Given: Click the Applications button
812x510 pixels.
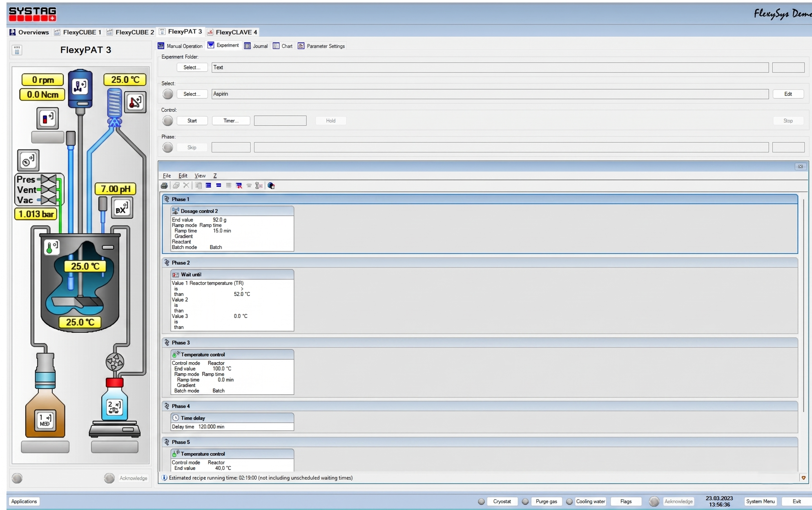Looking at the screenshot, I should [x=24, y=502].
